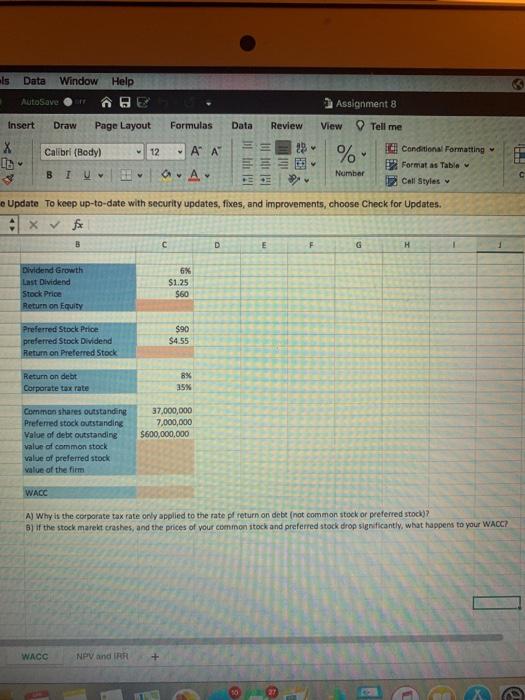The width and height of the screenshot is (525, 700).
Task: Decrease font size with smaller A
Action: [x=216, y=152]
